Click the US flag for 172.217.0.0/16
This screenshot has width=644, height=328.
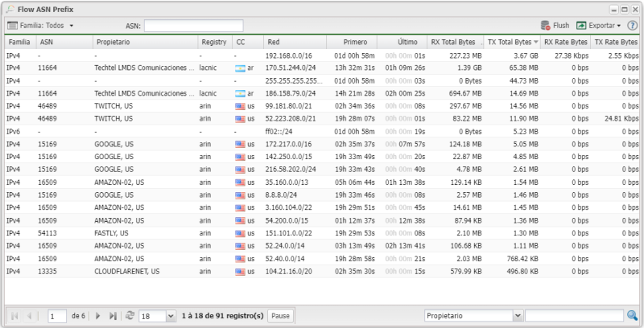pos(240,145)
